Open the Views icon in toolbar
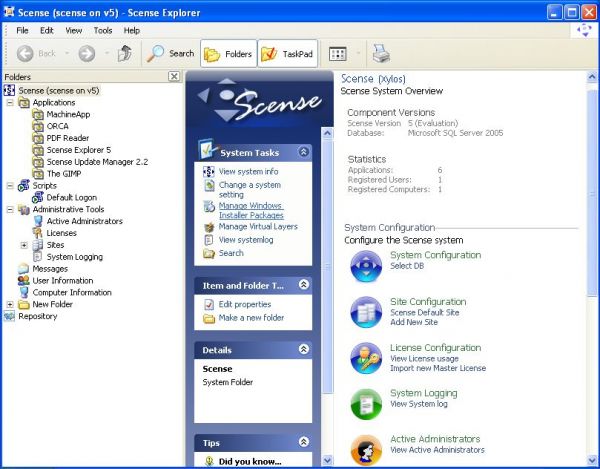 pos(338,54)
